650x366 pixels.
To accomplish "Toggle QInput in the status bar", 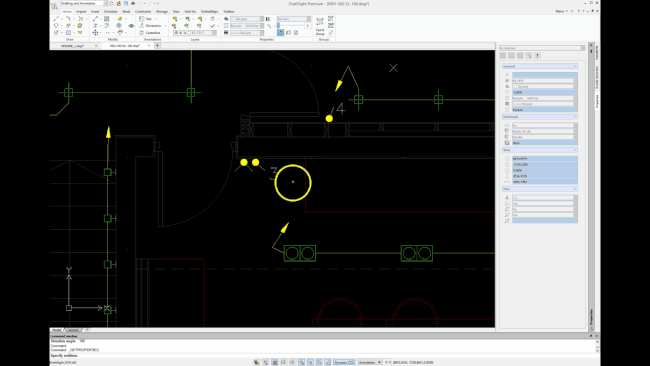I will 319,362.
